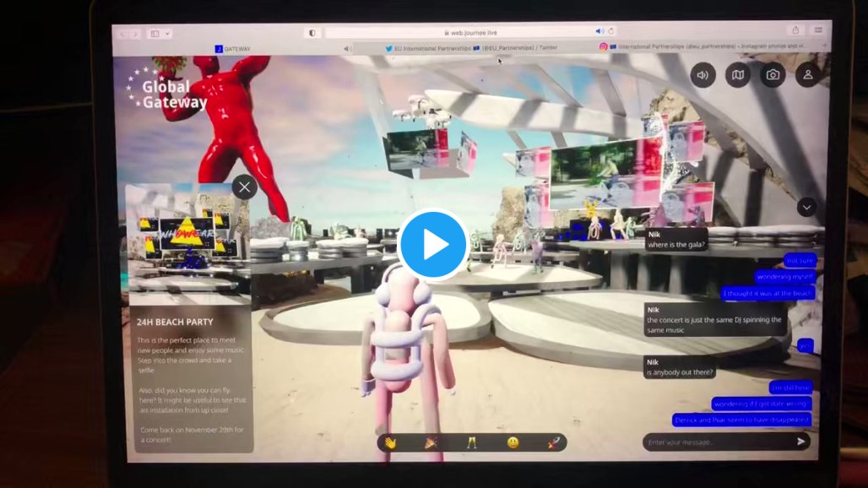
Task: Toggle sound with the speaker icon button
Action: [x=703, y=74]
